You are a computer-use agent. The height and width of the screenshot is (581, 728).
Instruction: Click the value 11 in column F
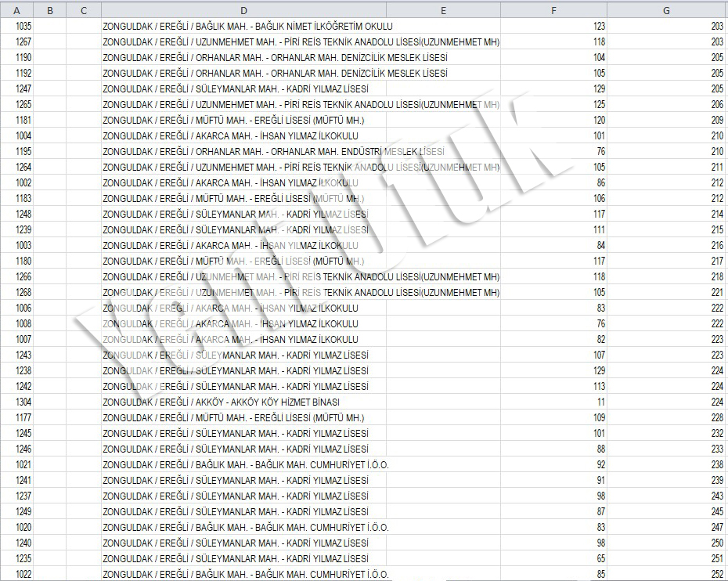tap(600, 402)
